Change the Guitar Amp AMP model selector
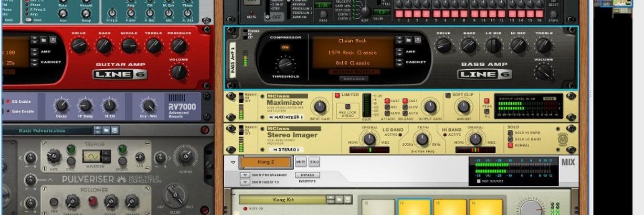 pyautogui.click(x=34, y=51)
